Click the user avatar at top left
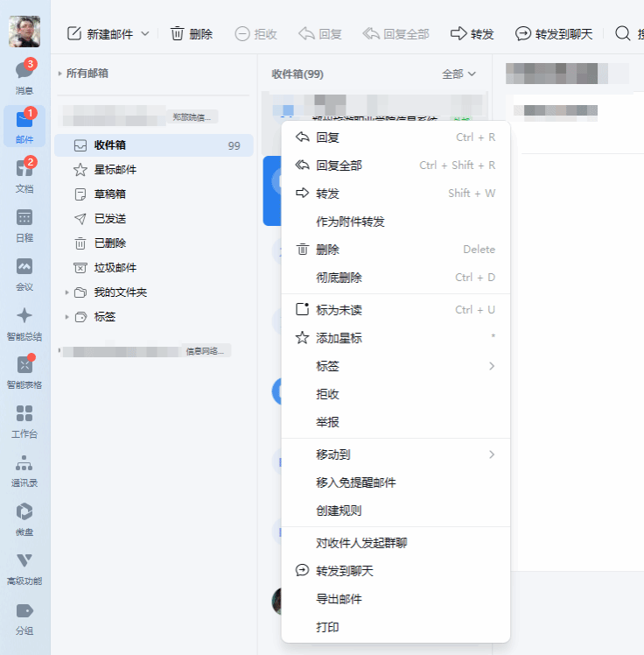 point(24,31)
